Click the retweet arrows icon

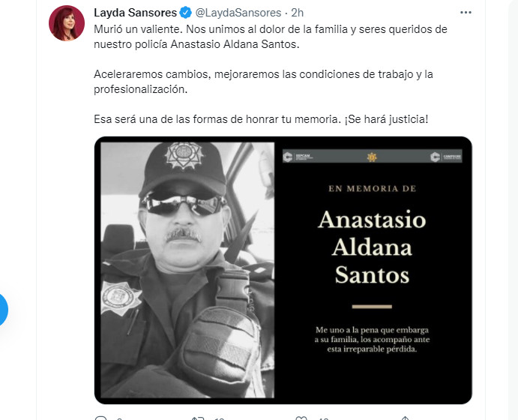pos(198,418)
